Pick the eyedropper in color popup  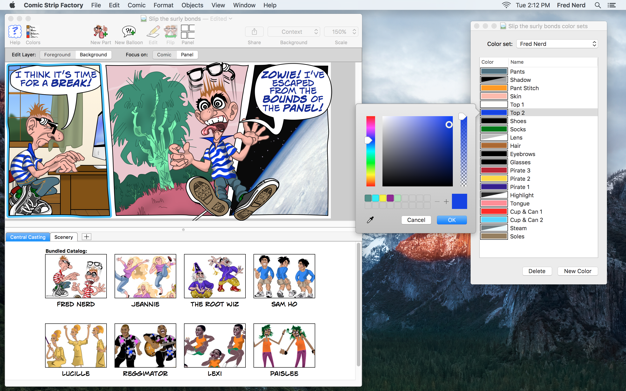(x=370, y=220)
